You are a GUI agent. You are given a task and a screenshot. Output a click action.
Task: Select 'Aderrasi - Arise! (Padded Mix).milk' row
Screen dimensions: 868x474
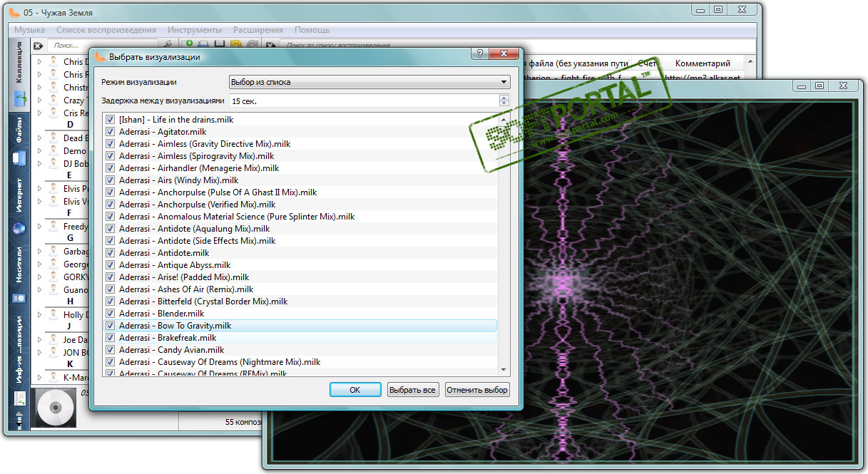coord(300,277)
